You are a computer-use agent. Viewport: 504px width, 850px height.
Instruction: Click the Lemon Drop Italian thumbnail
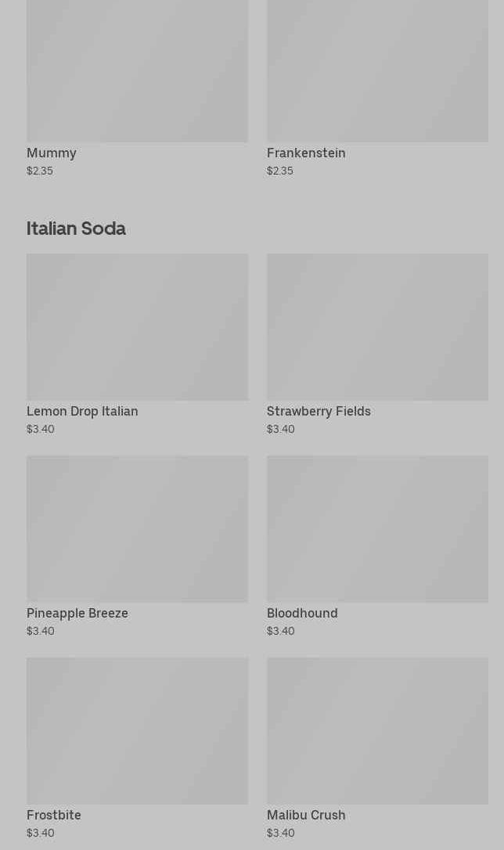[x=137, y=326]
